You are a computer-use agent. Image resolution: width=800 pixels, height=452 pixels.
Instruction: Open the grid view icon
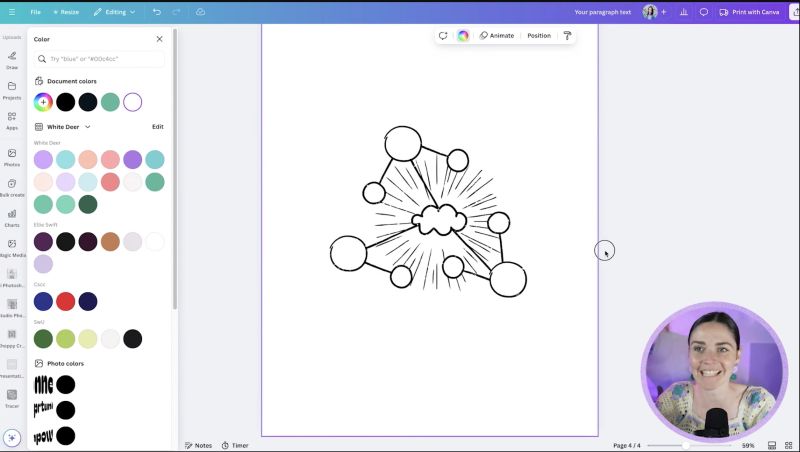tap(788, 445)
